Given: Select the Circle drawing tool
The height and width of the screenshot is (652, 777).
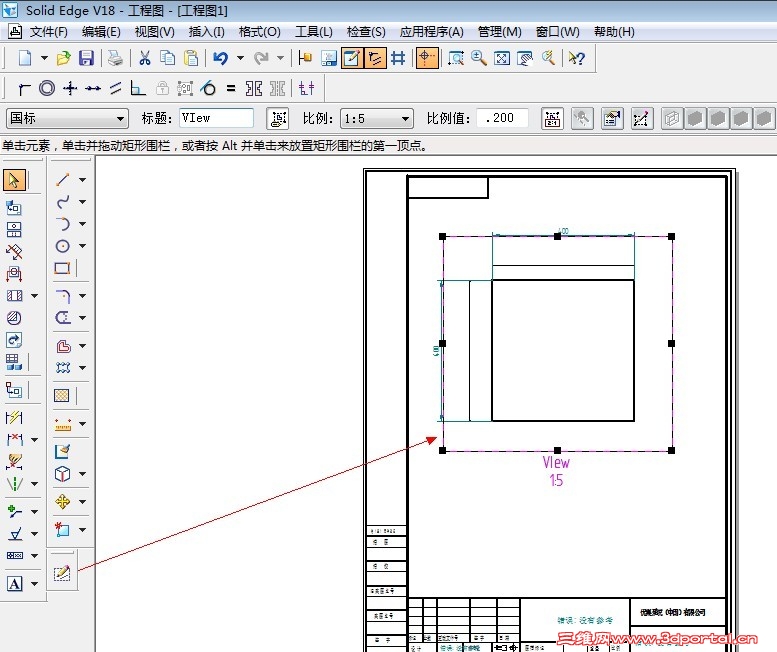Looking at the screenshot, I should (x=62, y=246).
